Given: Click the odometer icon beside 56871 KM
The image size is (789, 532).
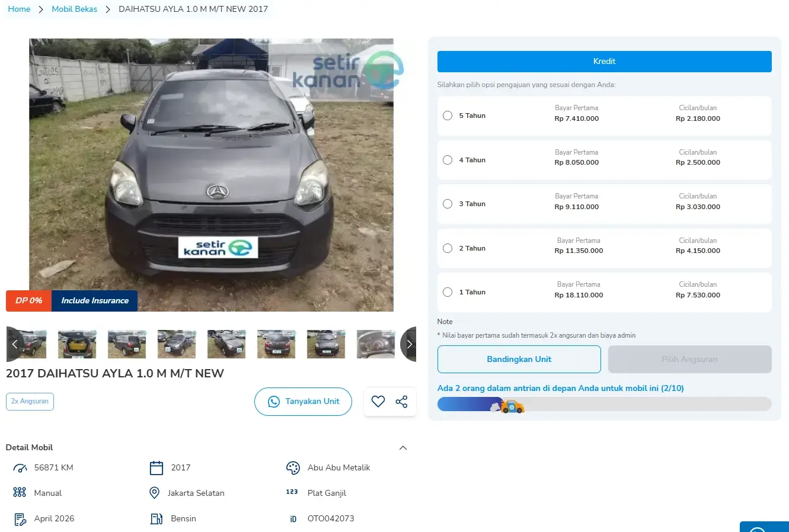Looking at the screenshot, I should click(x=20, y=468).
